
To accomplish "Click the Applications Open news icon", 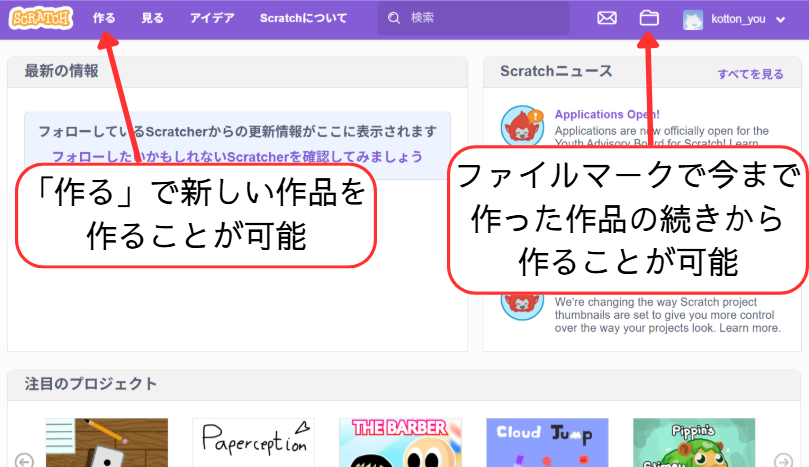I will point(520,125).
